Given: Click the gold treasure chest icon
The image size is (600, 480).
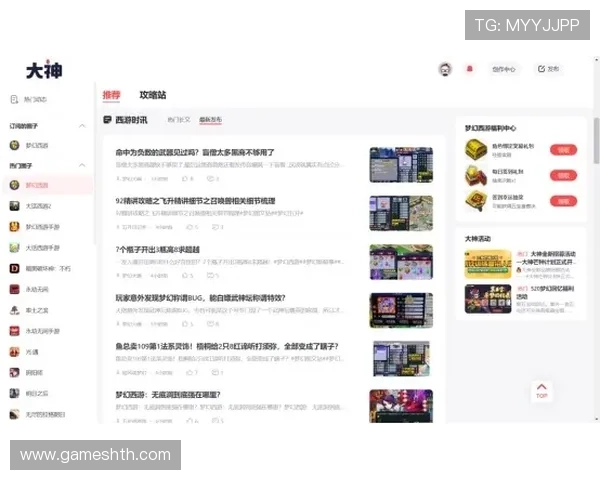Looking at the screenshot, I should click(x=476, y=150).
